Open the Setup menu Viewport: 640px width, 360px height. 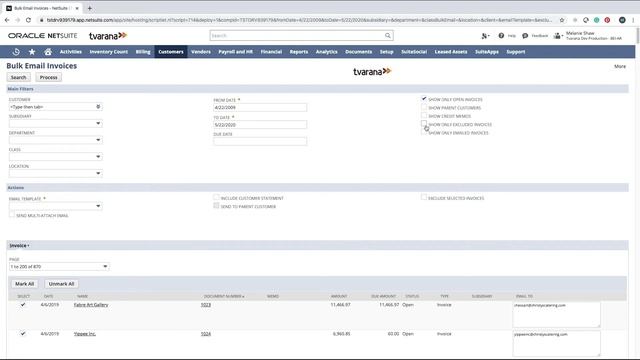click(386, 52)
